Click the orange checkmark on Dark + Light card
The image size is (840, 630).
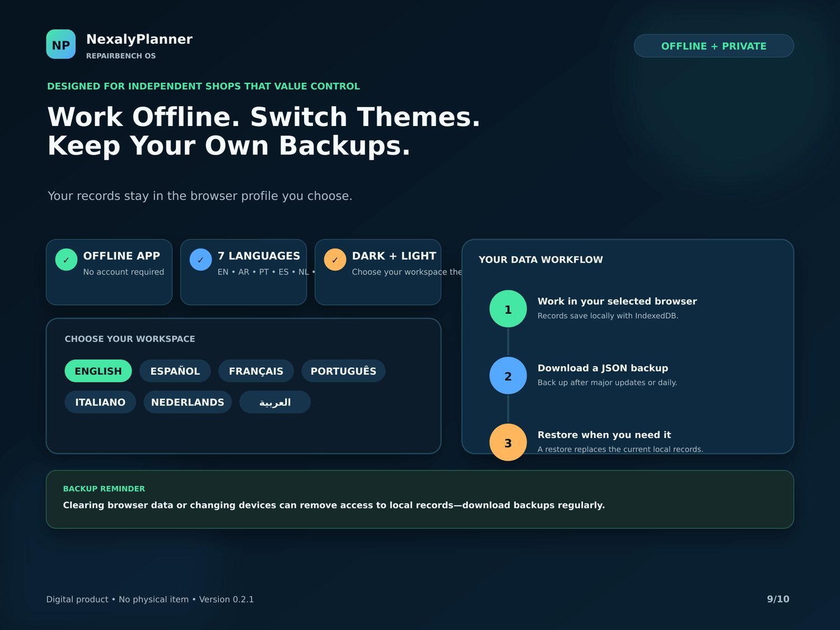pos(335,259)
